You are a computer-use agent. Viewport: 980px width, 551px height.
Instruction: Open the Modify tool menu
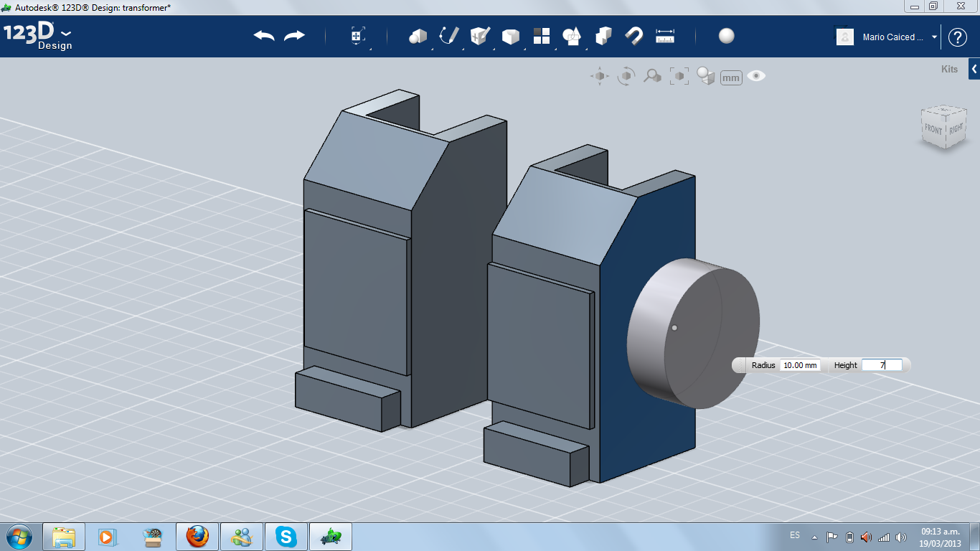pyautogui.click(x=510, y=36)
